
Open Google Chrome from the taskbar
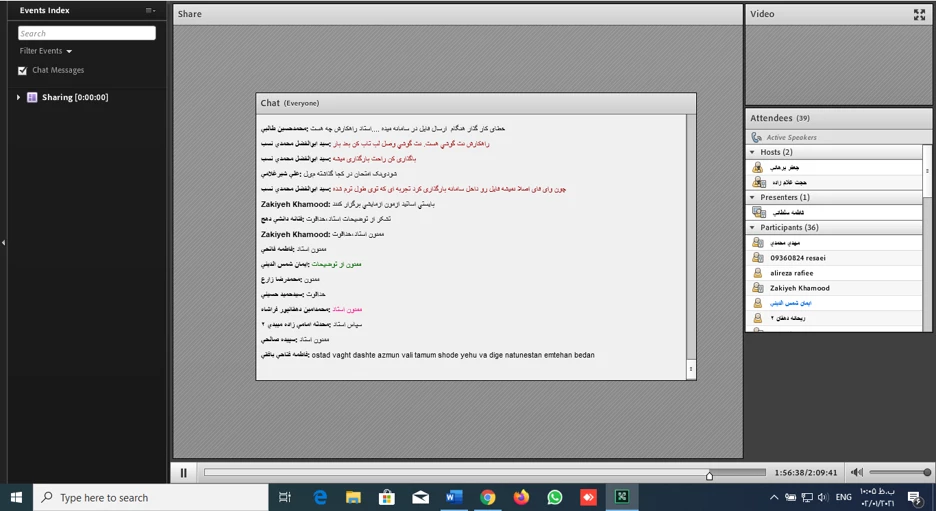tap(487, 497)
